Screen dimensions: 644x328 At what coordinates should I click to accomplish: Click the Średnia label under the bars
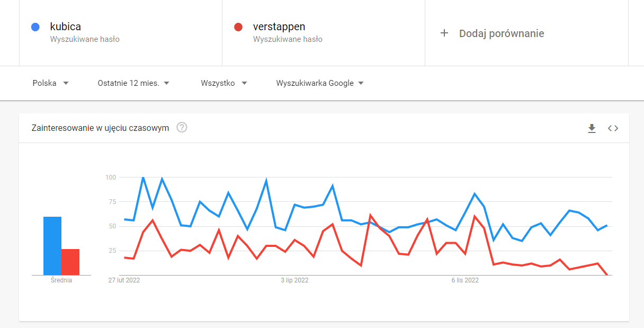coord(61,280)
